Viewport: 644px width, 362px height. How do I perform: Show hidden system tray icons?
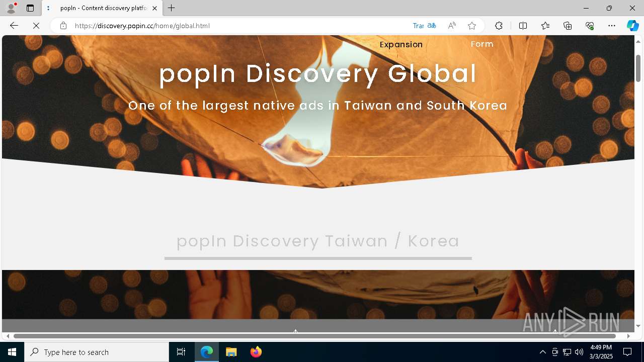[x=542, y=352]
